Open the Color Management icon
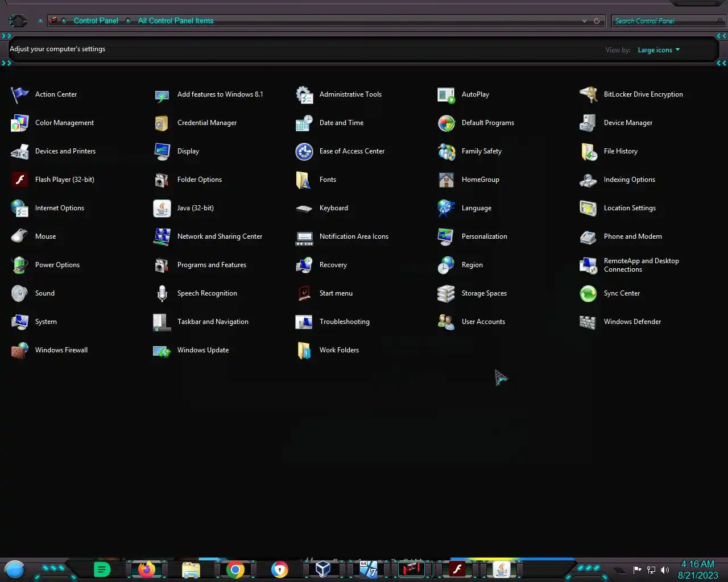Viewport: 728px width, 582px height. pyautogui.click(x=20, y=123)
